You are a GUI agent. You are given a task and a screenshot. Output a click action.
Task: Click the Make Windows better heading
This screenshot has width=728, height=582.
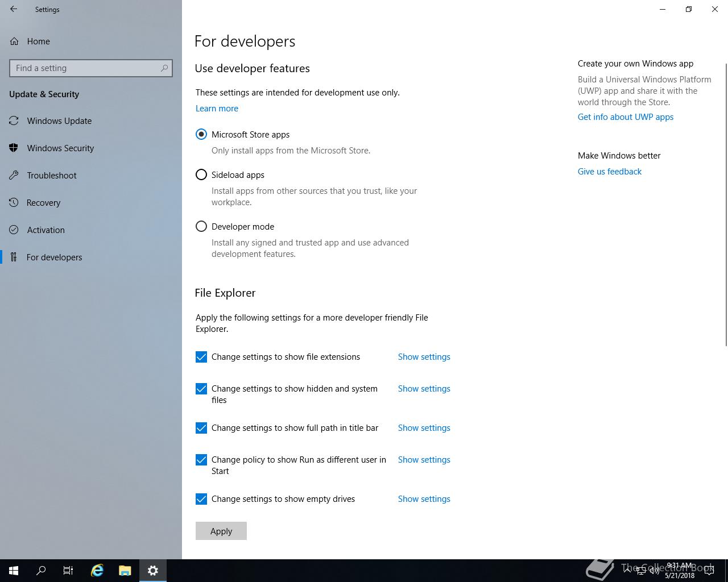(619, 156)
